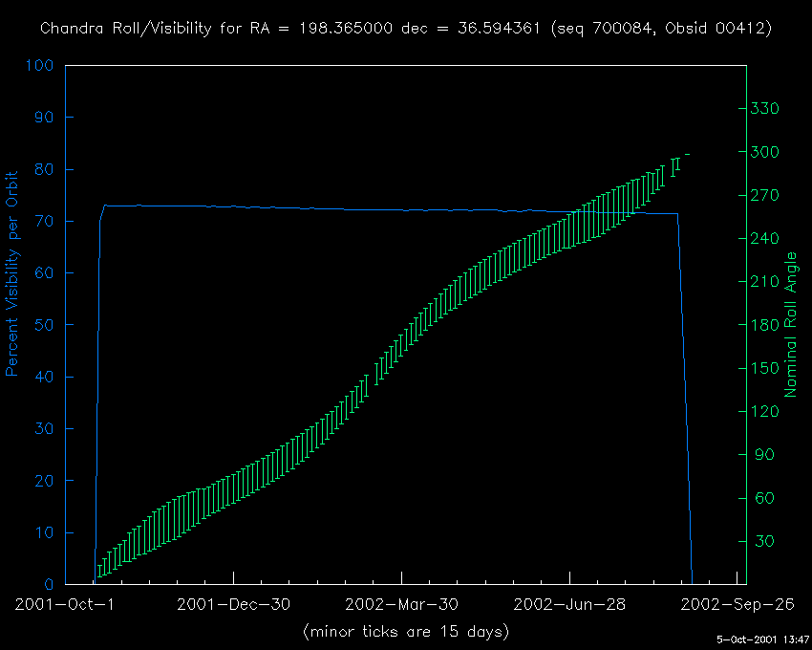The height and width of the screenshot is (650, 812).
Task: Click the 2002-Sep-26 x-axis date label
Action: tap(737, 604)
